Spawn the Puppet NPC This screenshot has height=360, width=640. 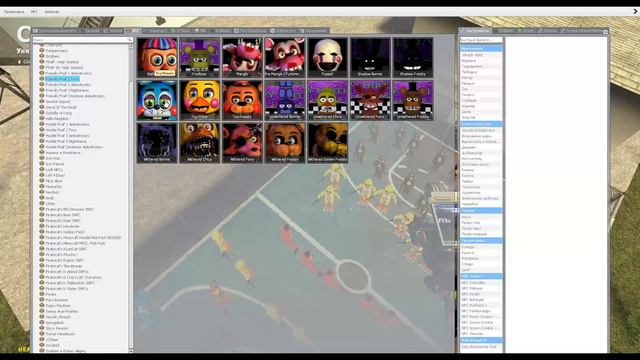(327, 58)
